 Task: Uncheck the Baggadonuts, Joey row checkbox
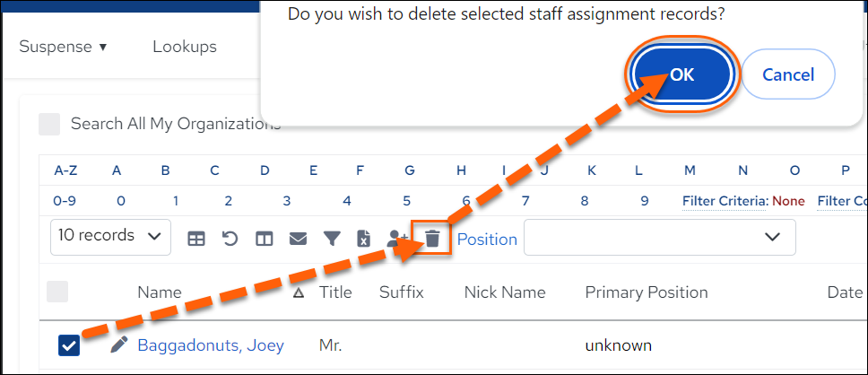[69, 345]
